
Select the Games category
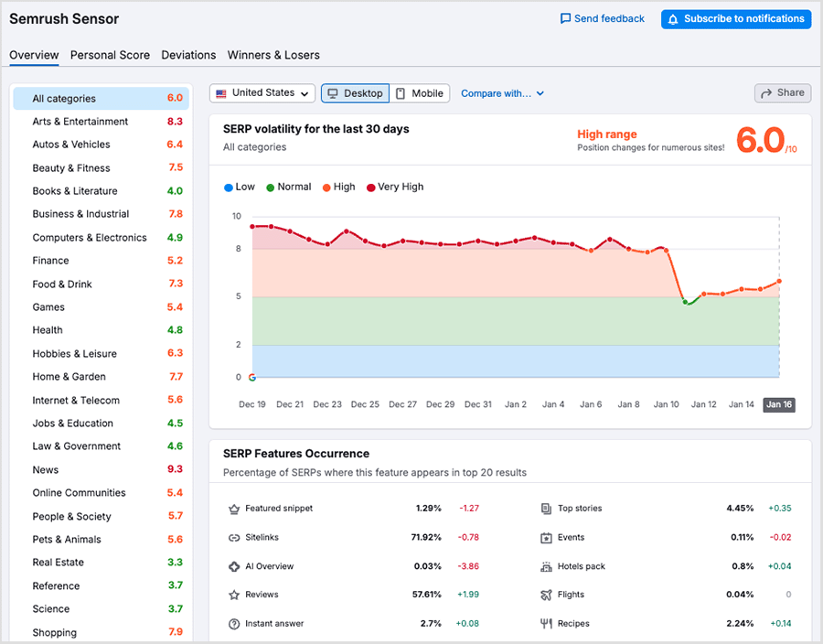point(101,307)
